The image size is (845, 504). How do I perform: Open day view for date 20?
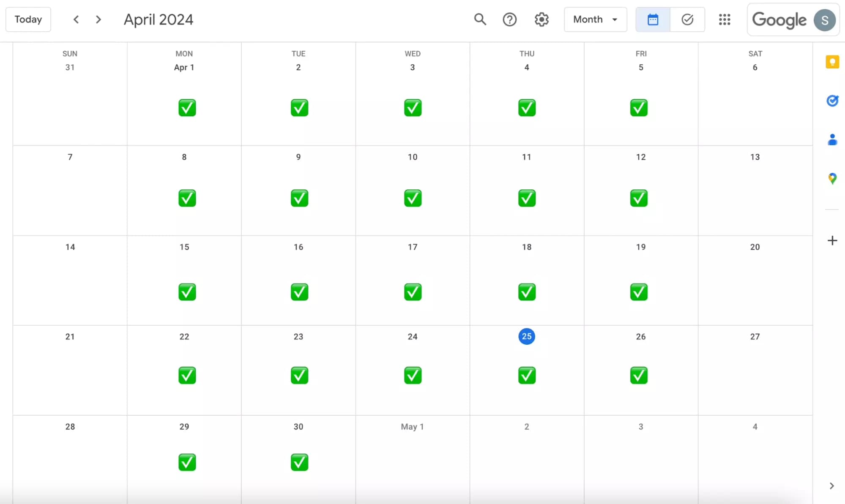coord(755,247)
